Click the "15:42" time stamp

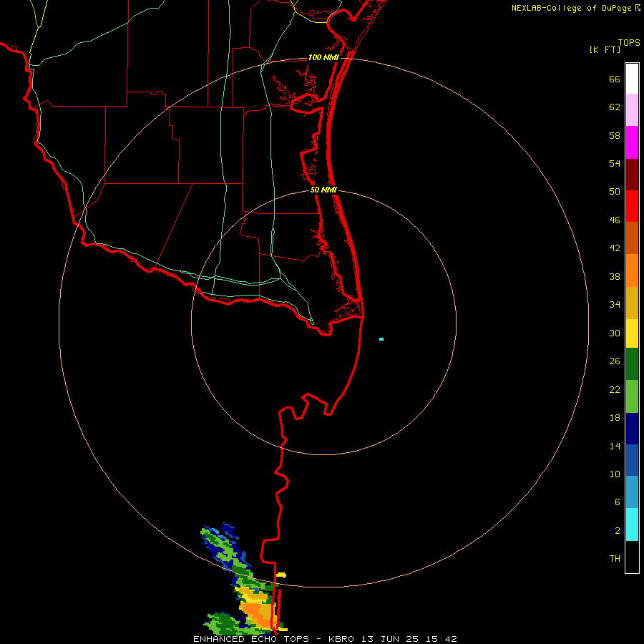point(441,639)
